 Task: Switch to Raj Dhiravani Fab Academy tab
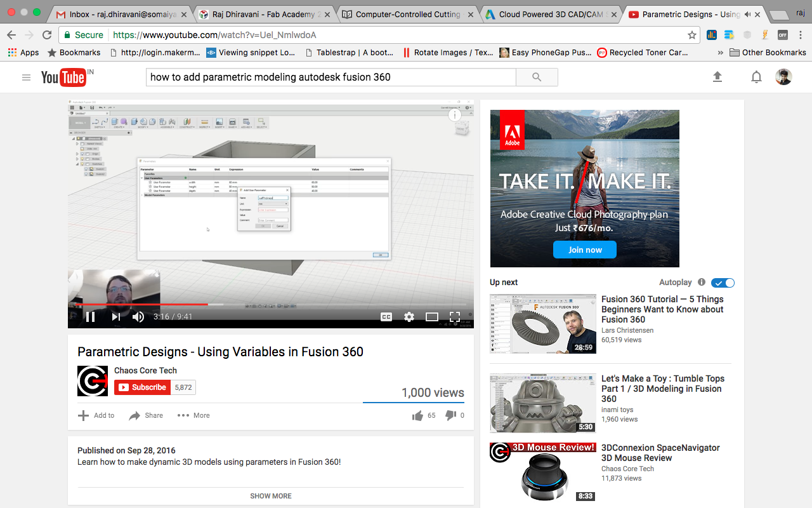265,14
